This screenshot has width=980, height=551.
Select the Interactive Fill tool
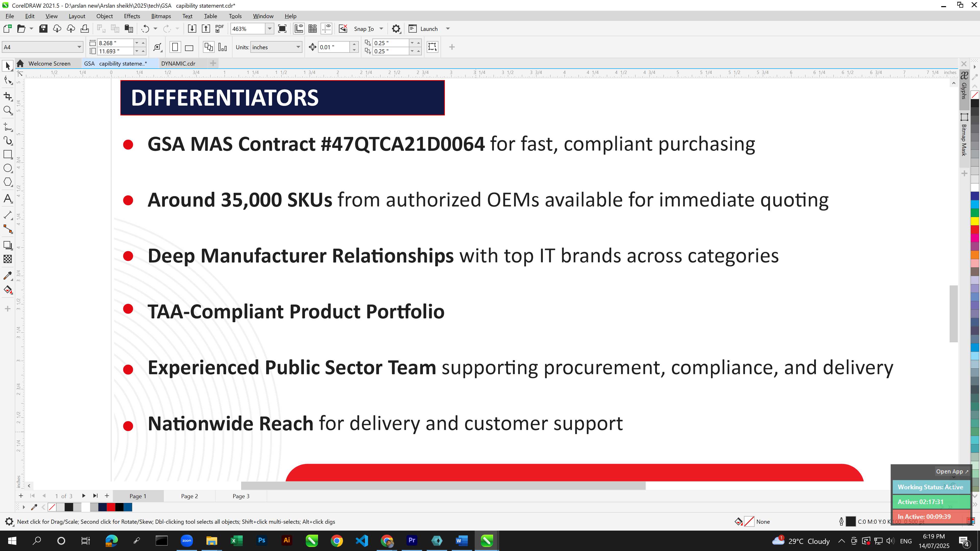click(x=8, y=290)
